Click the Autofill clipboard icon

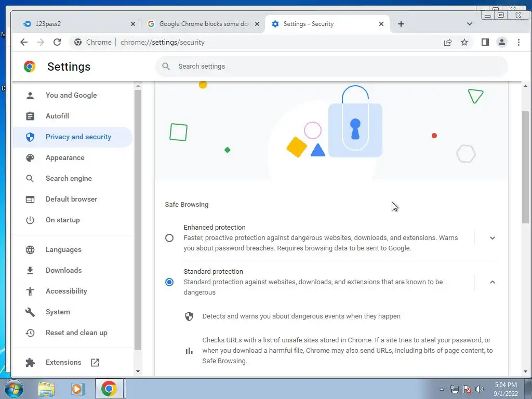pos(30,116)
